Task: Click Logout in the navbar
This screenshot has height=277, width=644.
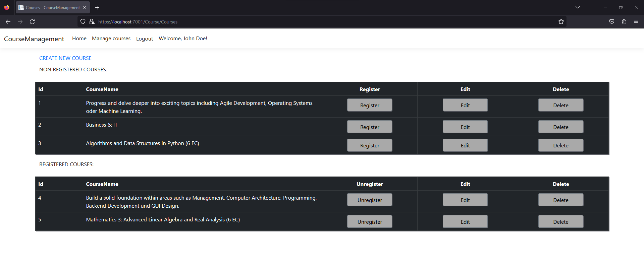Action: 145,39
